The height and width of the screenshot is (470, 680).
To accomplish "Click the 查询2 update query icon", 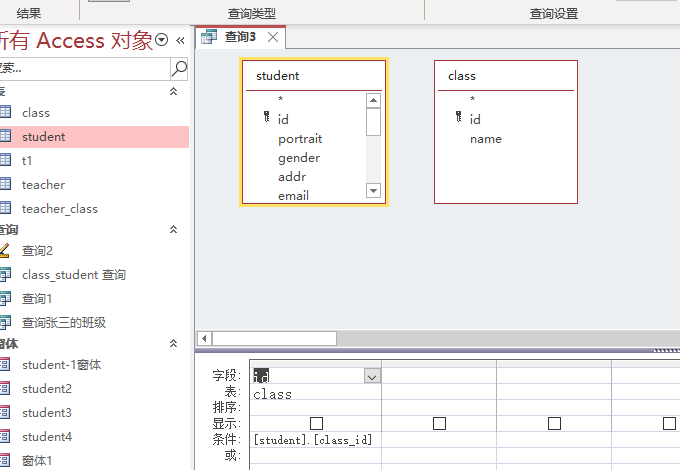I will 4,251.
